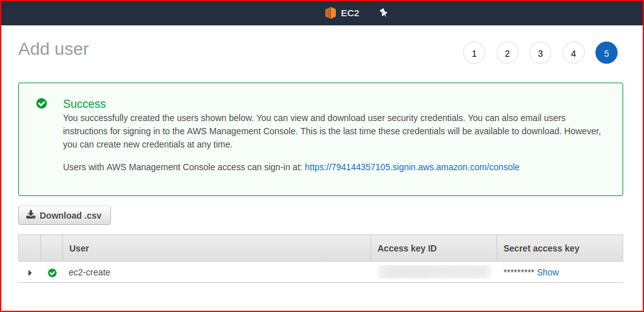
Task: Go to step 2 of Add user
Action: click(507, 53)
